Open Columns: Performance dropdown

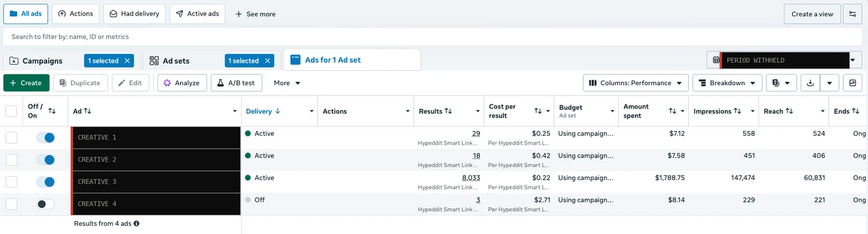click(635, 83)
